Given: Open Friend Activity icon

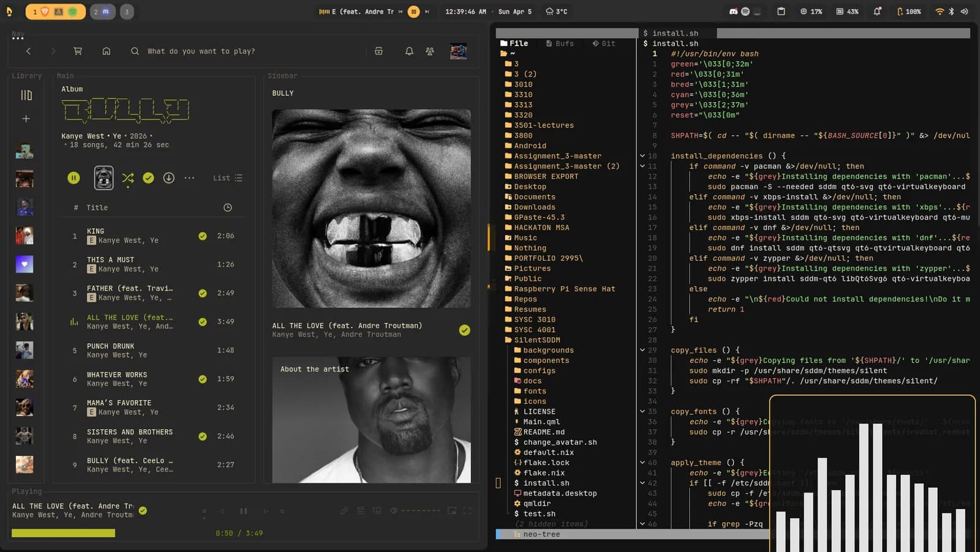Looking at the screenshot, I should pyautogui.click(x=430, y=51).
